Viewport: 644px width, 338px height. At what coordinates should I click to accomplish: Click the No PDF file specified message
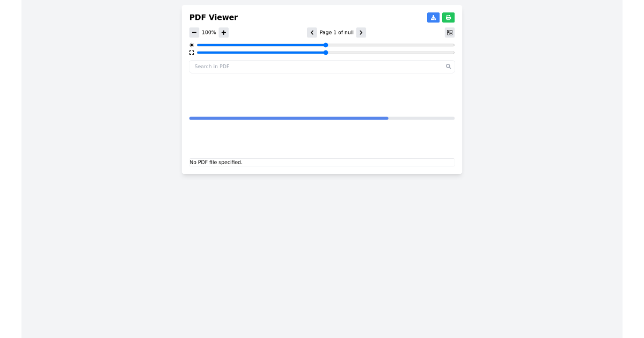[x=216, y=162]
